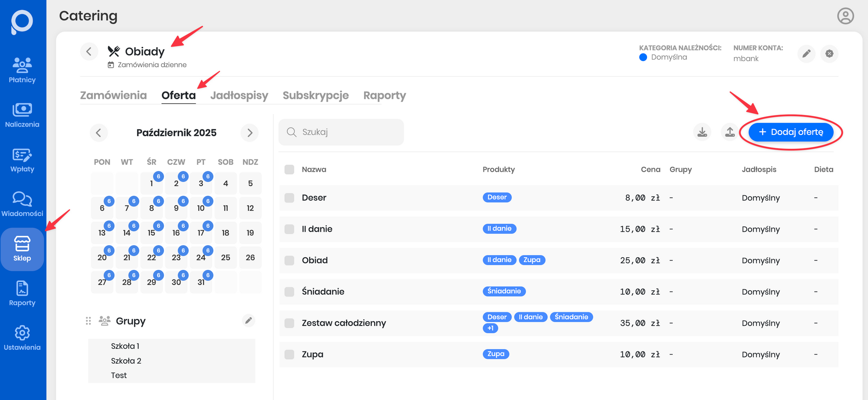Viewport: 868px width, 400px height.
Task: Edit Grupy using the pencil icon
Action: (248, 321)
